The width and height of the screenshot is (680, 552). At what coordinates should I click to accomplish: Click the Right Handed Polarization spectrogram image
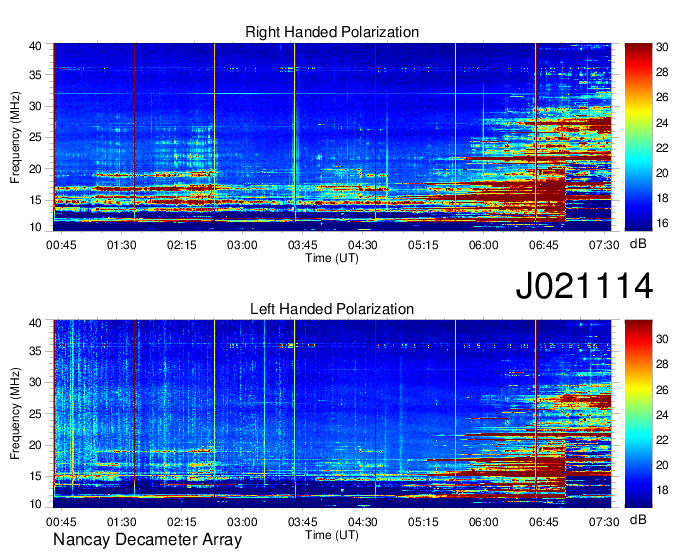(x=332, y=137)
